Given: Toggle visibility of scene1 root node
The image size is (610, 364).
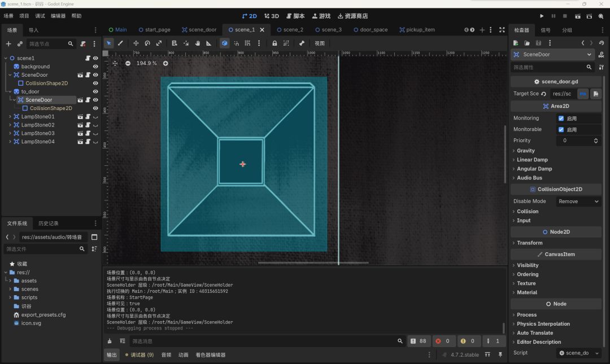Looking at the screenshot, I should 95,58.
